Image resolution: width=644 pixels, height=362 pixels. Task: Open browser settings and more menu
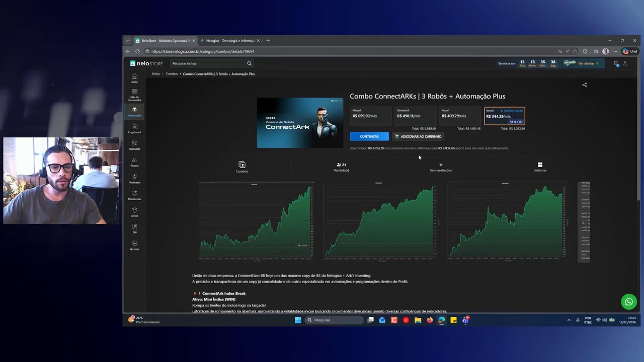pos(615,51)
